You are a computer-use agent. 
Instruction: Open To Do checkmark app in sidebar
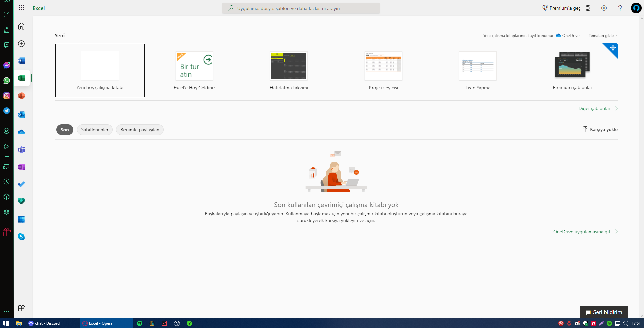click(21, 184)
